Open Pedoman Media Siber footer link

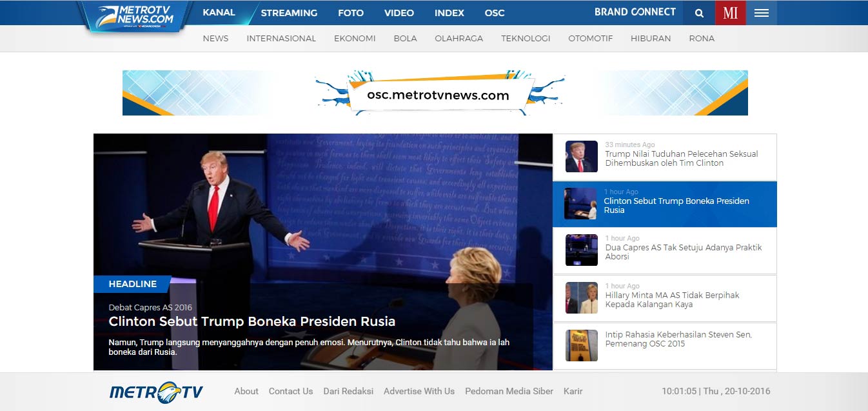pos(509,391)
